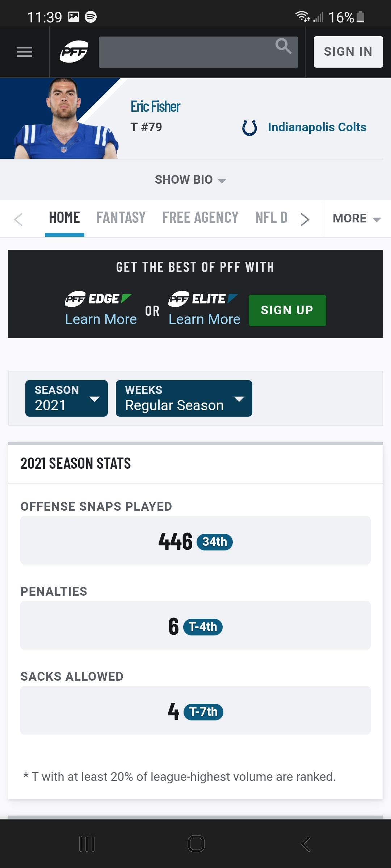Switch to the Fantasy tab
391x868 pixels.
coord(121,218)
